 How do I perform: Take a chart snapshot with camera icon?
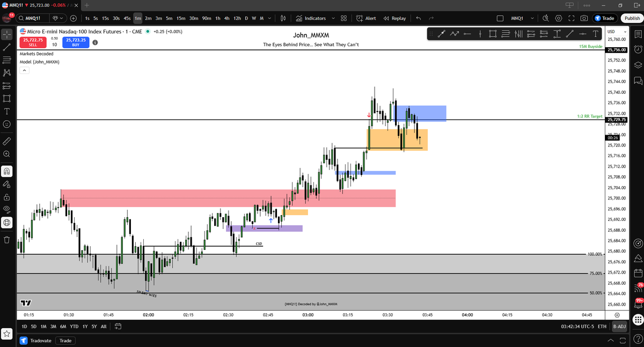click(584, 18)
